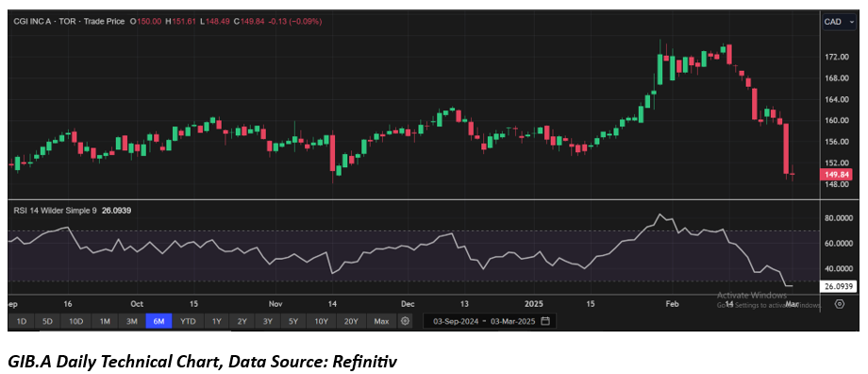The height and width of the screenshot is (374, 868).
Task: Select the 1D time range
Action: point(22,321)
